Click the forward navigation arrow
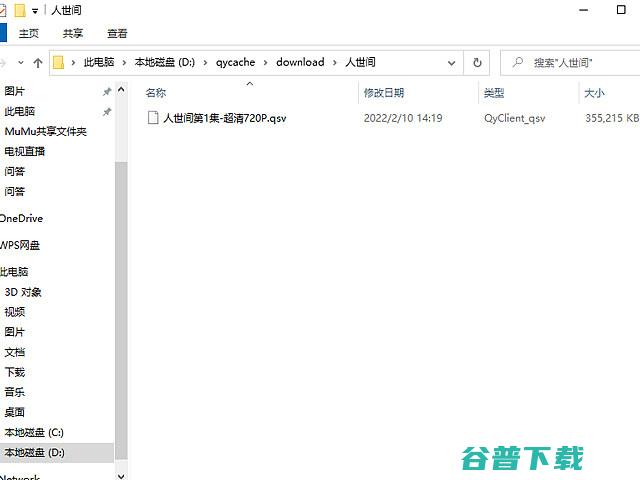Screen dimensions: 640x480 [5, 62]
